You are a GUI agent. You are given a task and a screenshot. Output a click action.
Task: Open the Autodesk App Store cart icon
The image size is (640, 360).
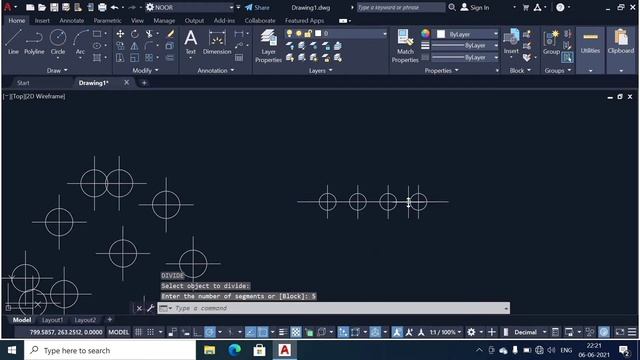(x=526, y=7)
